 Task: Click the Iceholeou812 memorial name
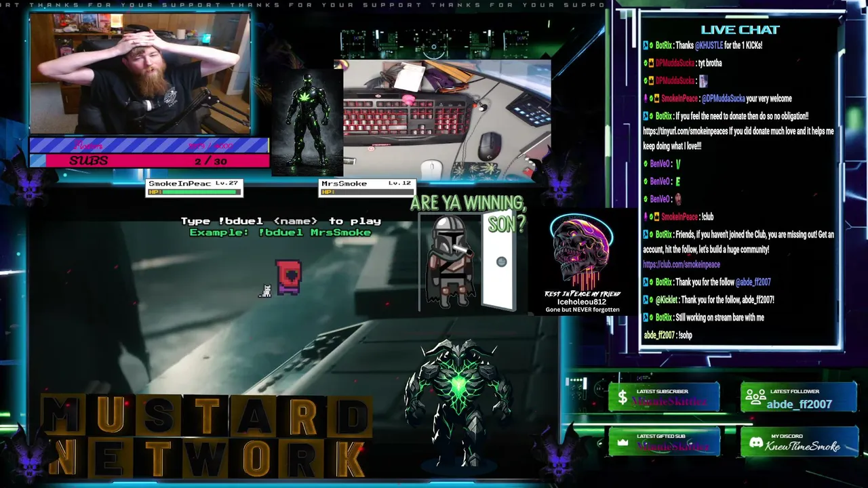click(581, 302)
